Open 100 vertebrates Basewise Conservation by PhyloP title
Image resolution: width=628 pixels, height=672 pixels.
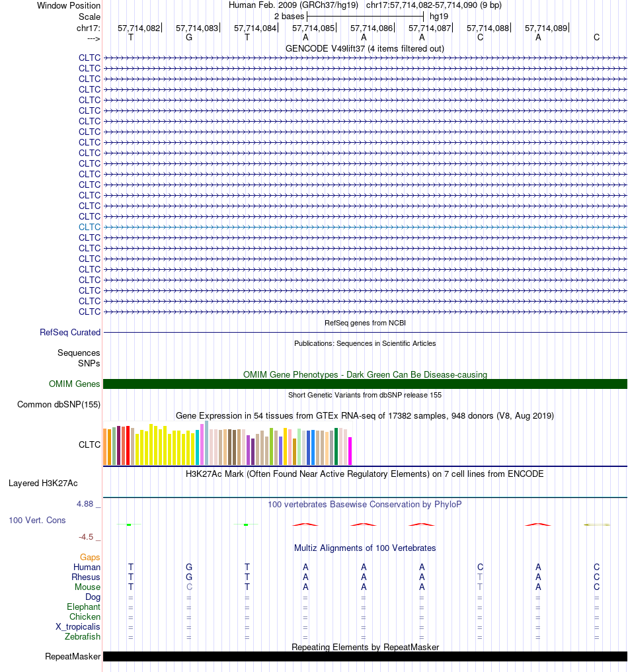(x=364, y=505)
